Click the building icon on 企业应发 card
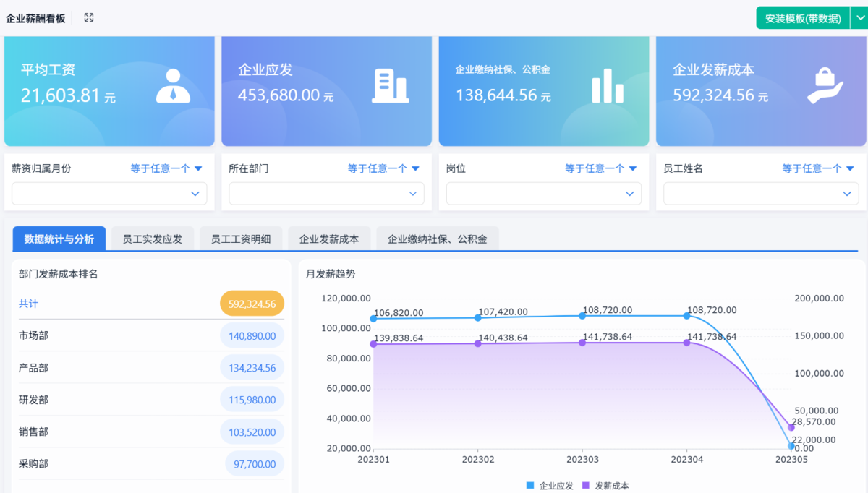 (x=390, y=86)
